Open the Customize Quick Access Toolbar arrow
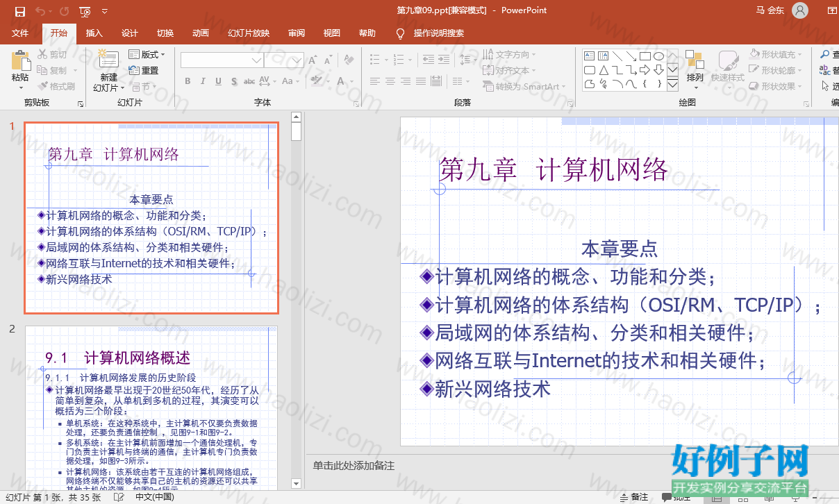 (x=104, y=11)
